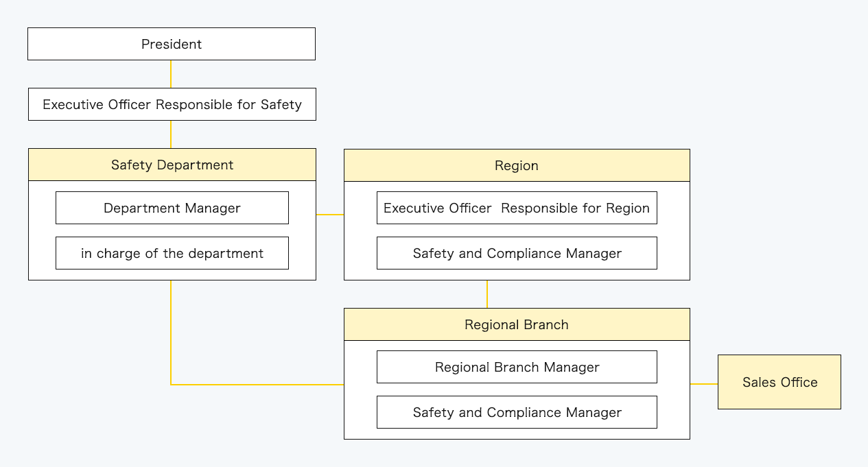Click the Regional Branch header

pos(516,324)
